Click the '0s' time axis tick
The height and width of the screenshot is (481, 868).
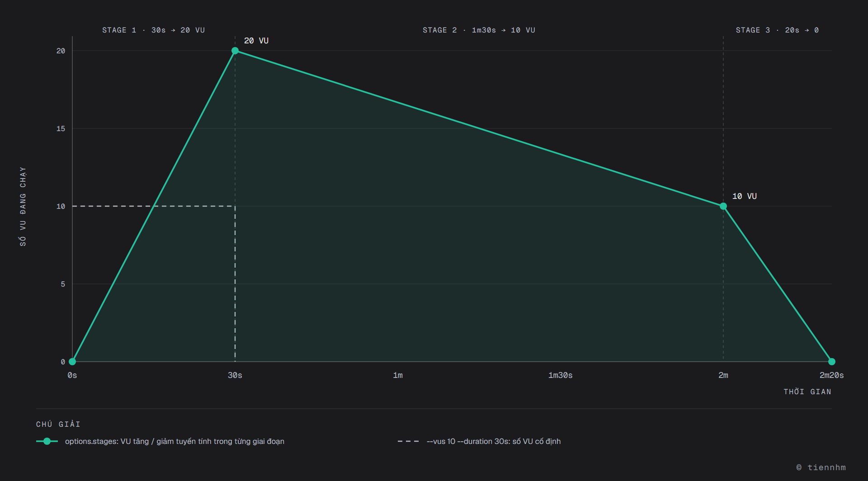point(72,375)
